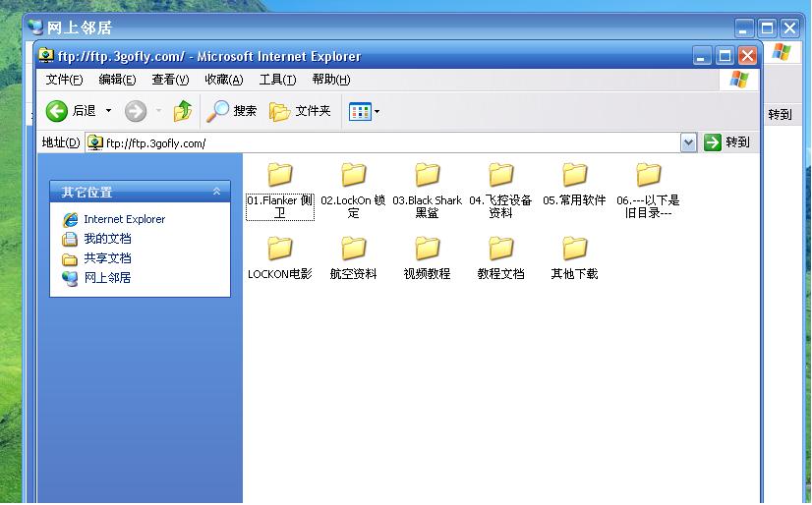Toggle the 文件夹 folders pane button
This screenshot has height=505, width=812.
click(x=300, y=111)
